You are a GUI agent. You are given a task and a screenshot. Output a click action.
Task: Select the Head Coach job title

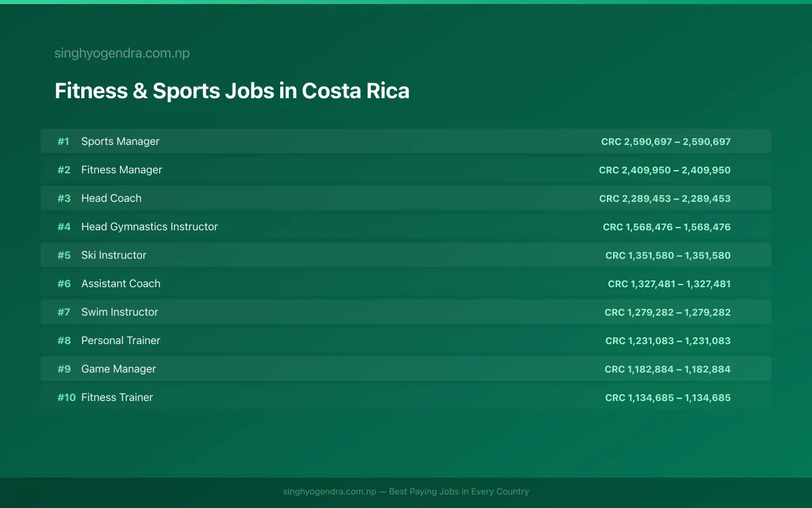112,198
